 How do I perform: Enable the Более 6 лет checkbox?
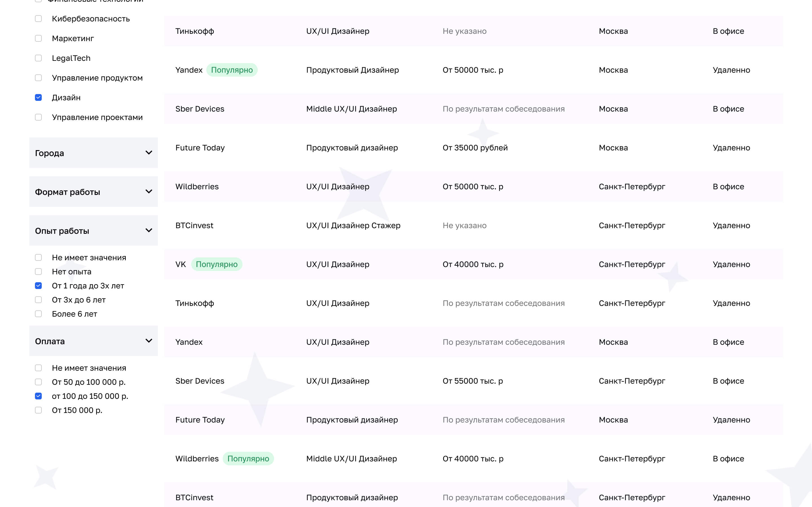[39, 314]
